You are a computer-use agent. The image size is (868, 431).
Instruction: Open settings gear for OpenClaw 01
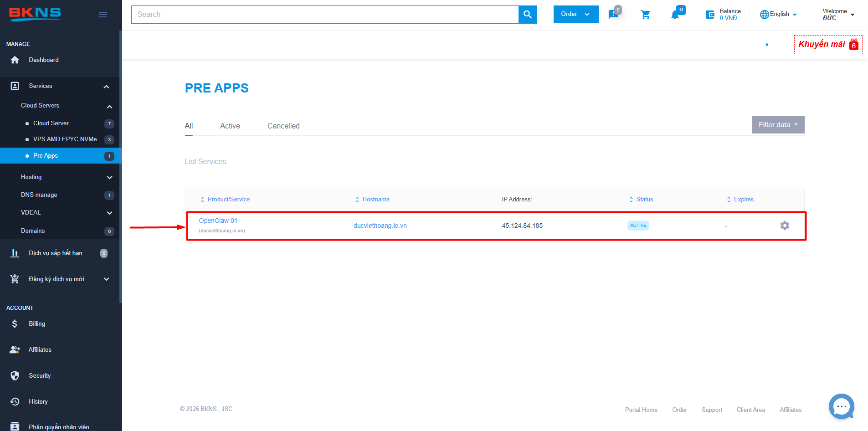[785, 226]
